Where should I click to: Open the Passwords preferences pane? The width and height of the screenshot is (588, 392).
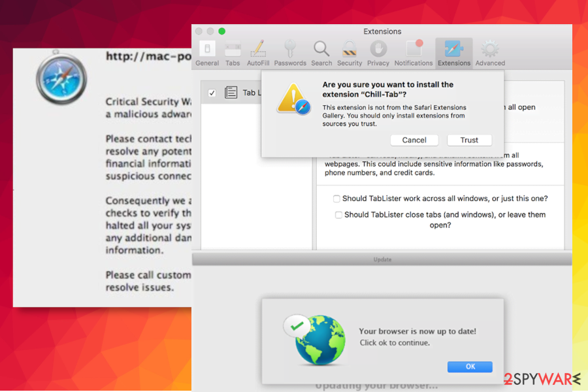[290, 54]
